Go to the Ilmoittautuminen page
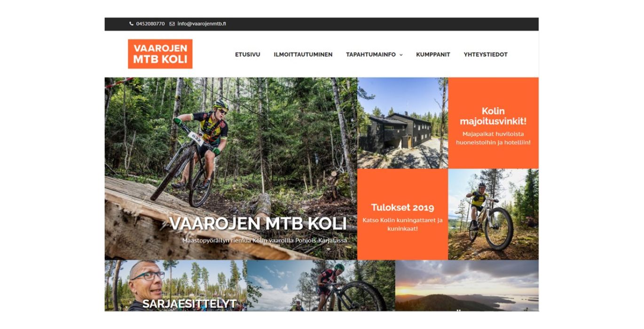The width and height of the screenshot is (644, 329). [x=303, y=55]
